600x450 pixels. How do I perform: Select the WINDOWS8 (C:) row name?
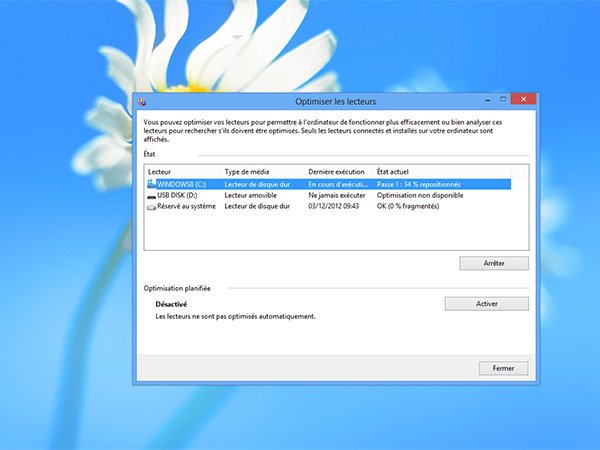[x=181, y=184]
